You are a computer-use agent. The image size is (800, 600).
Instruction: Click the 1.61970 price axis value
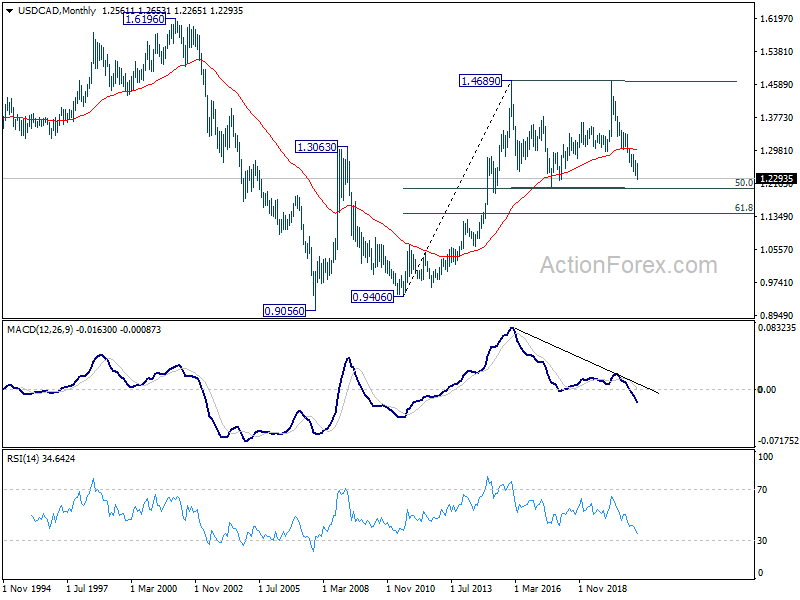pos(777,19)
